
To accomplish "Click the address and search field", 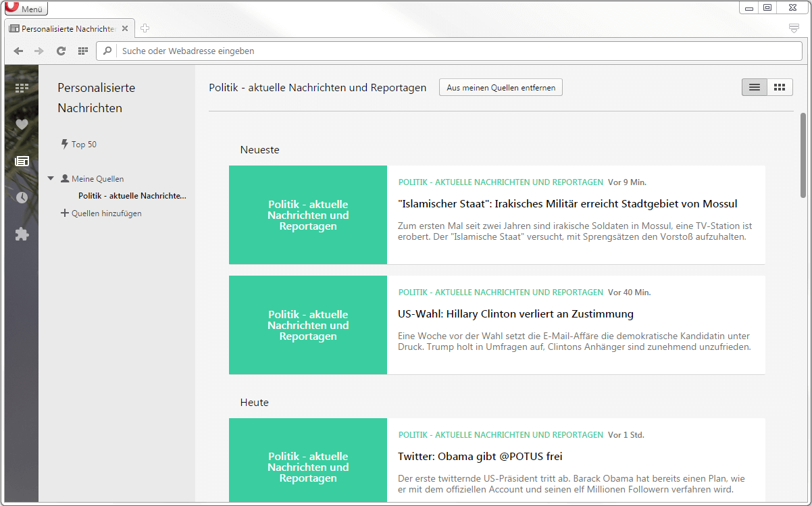I will pos(453,51).
